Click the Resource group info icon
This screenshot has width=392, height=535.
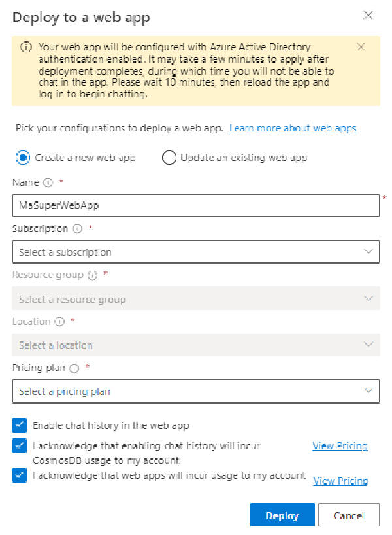click(x=93, y=276)
